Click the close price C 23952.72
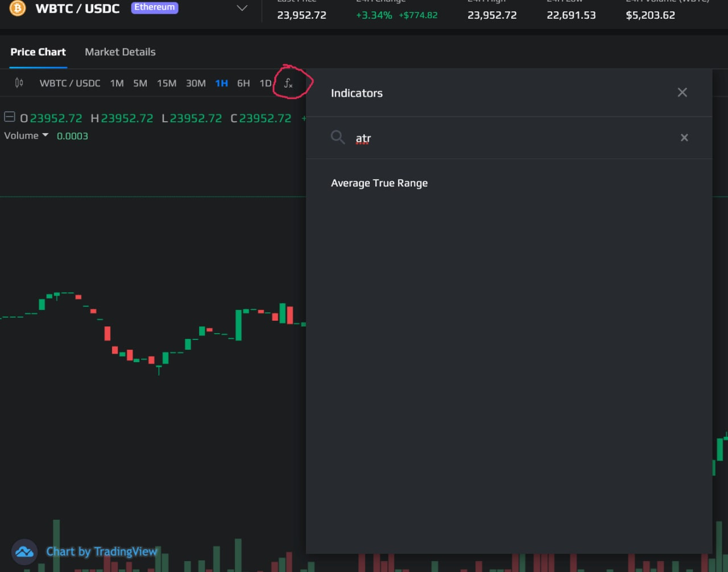Image resolution: width=728 pixels, height=572 pixels. 260,118
